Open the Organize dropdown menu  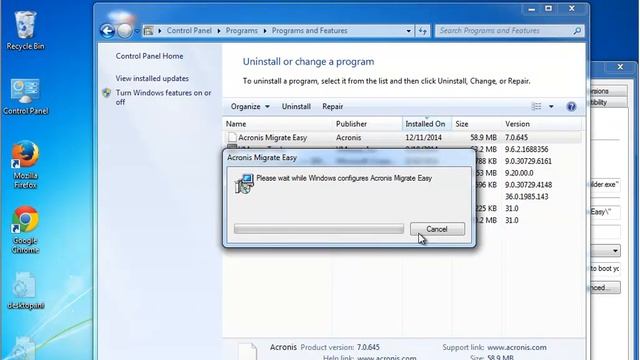[250, 107]
